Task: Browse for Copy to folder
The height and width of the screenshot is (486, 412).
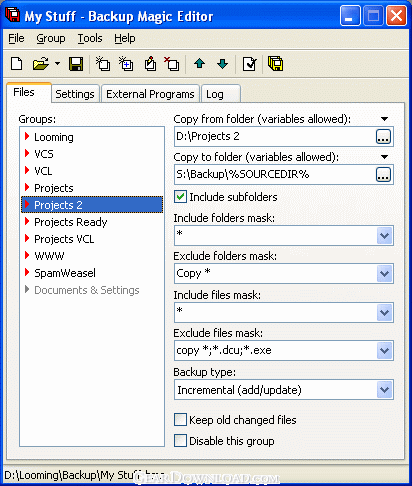Action: tap(383, 174)
